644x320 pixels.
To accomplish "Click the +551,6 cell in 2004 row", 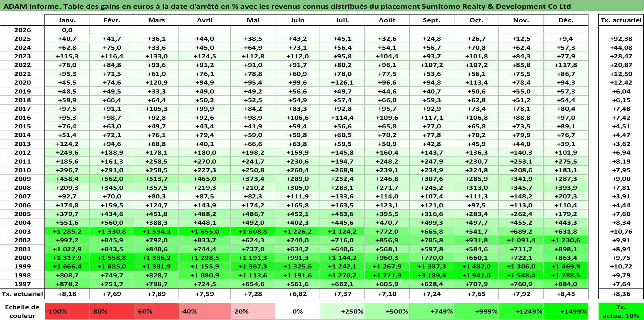I will [67, 222].
